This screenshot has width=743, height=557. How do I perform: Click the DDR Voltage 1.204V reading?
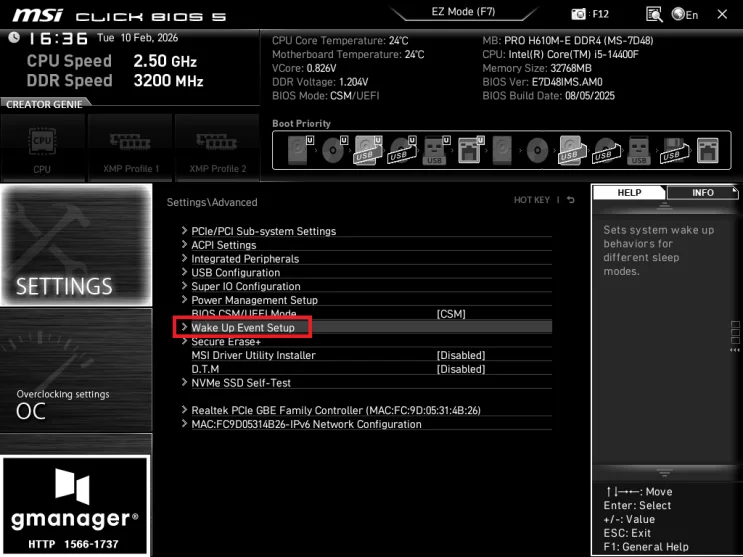coord(320,82)
